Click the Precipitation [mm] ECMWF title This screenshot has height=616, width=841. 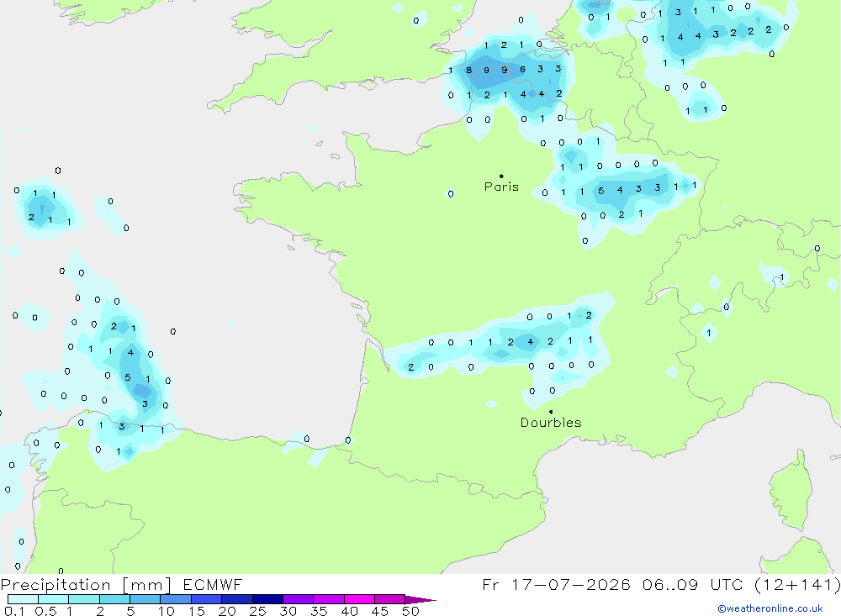click(122, 585)
